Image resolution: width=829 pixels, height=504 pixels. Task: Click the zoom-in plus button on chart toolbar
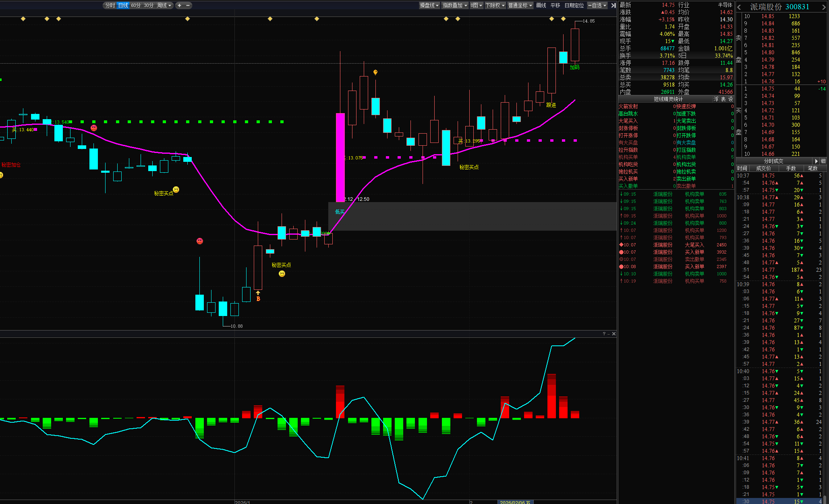[x=179, y=5]
